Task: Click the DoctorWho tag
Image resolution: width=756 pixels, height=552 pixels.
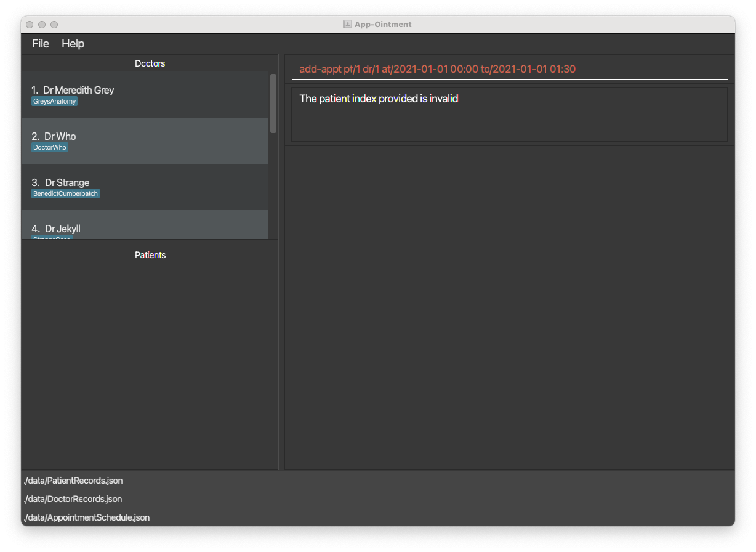Action: coord(50,147)
